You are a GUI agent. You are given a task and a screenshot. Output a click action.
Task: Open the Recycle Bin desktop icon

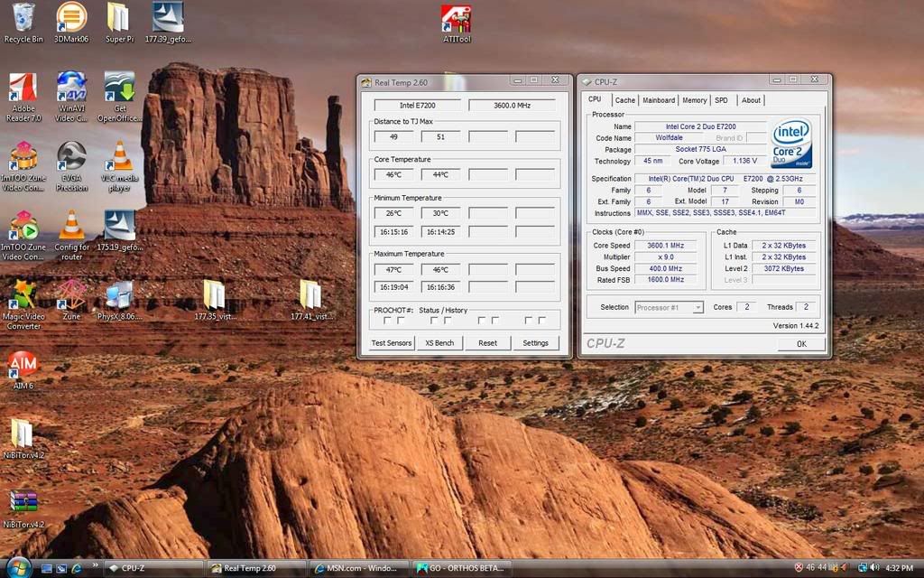[x=23, y=23]
